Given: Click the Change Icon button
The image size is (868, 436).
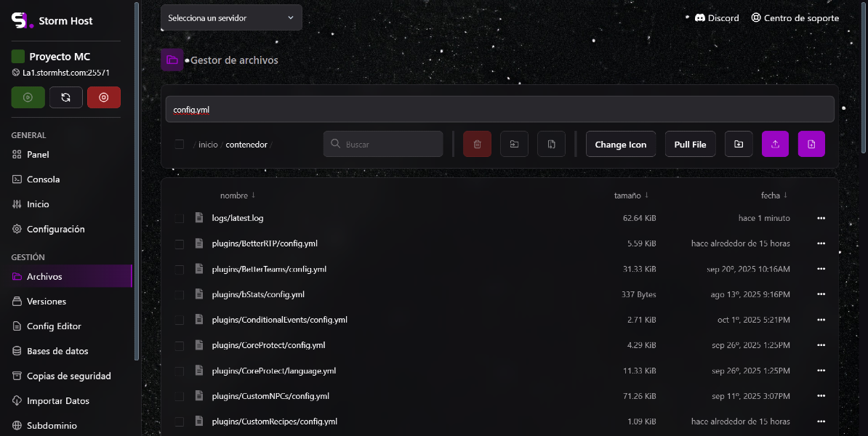Looking at the screenshot, I should tap(620, 144).
